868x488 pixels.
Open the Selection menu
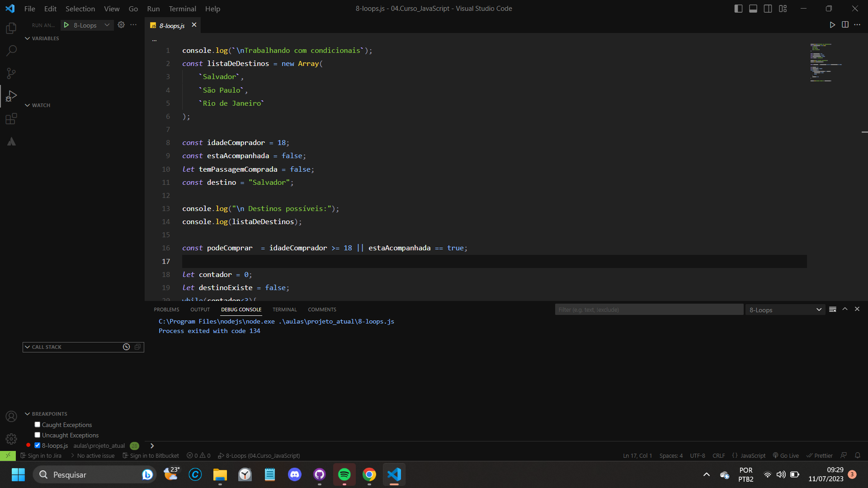[x=80, y=9]
